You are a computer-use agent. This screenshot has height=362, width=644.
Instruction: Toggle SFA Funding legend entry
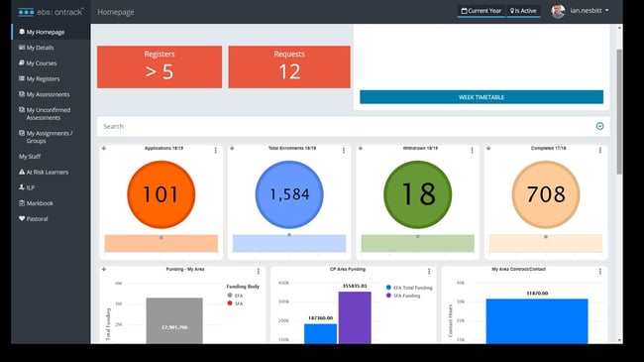point(403,296)
